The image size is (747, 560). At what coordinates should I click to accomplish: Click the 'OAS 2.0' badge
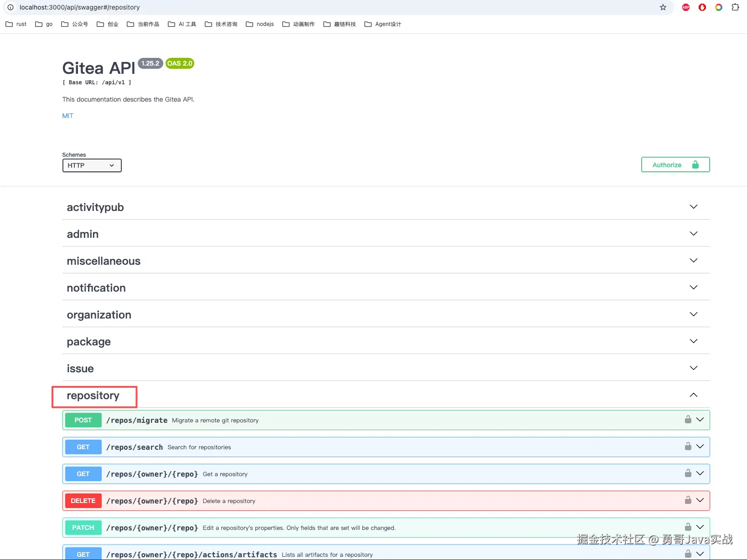[x=180, y=63]
